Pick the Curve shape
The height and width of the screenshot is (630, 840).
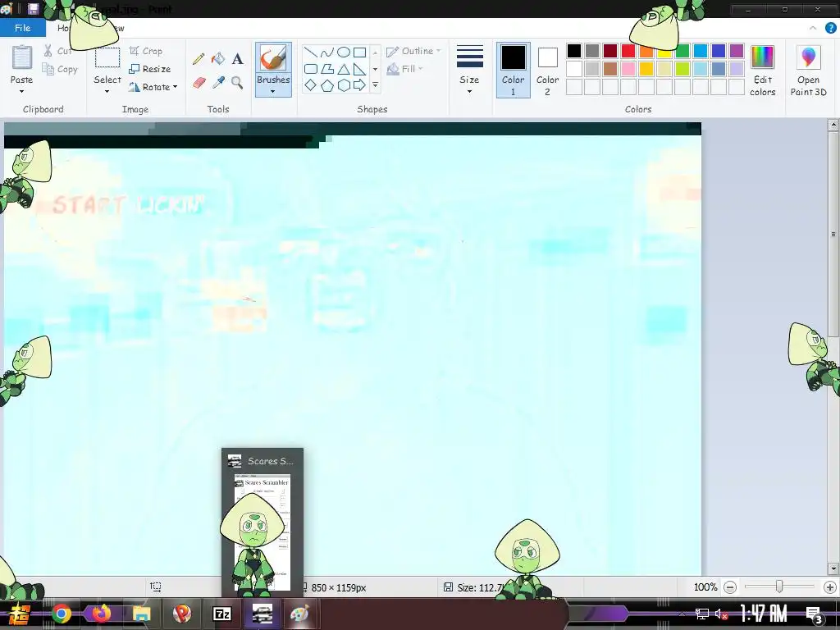tap(326, 52)
